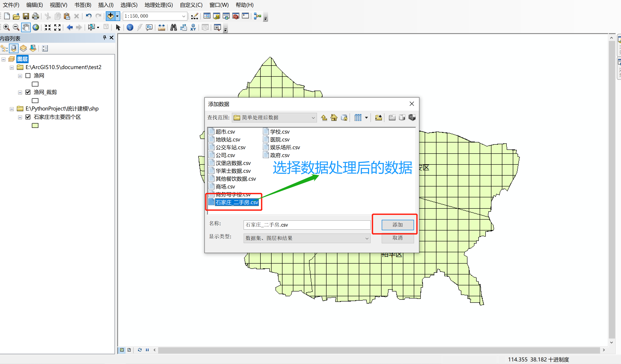The height and width of the screenshot is (364, 621).
Task: Switch to List By Visibility view
Action: point(23,48)
